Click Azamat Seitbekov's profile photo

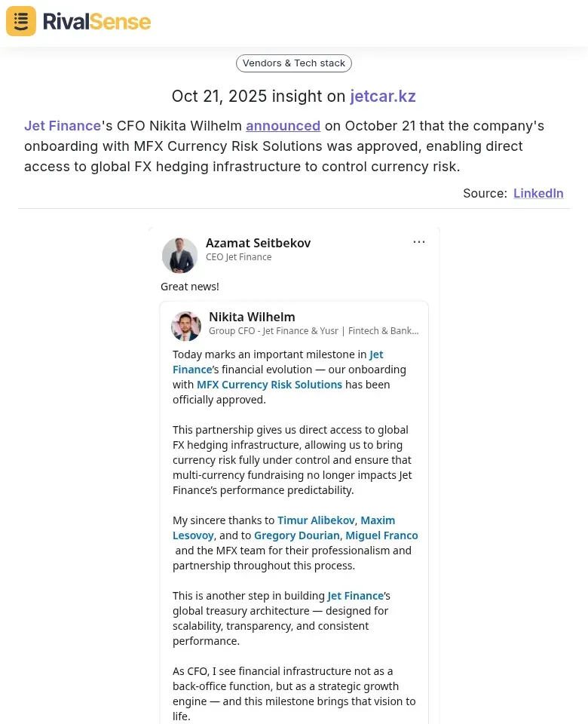[179, 255]
